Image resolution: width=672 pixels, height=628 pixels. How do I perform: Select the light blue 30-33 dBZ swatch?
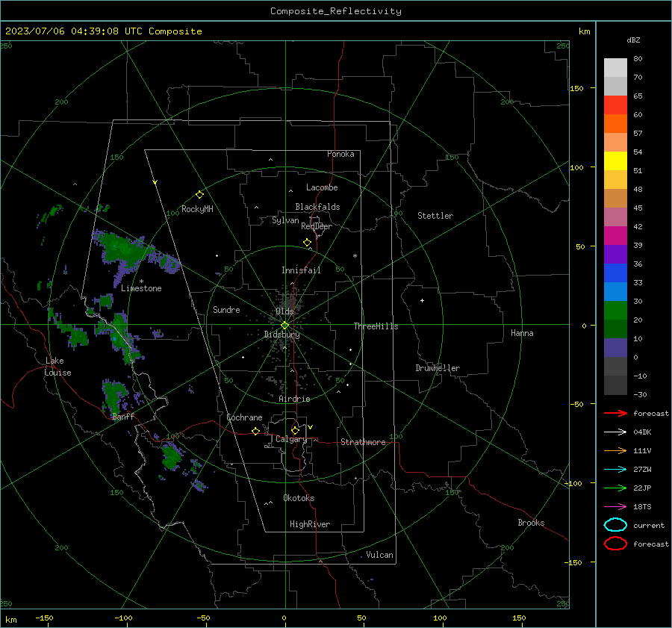tap(615, 292)
